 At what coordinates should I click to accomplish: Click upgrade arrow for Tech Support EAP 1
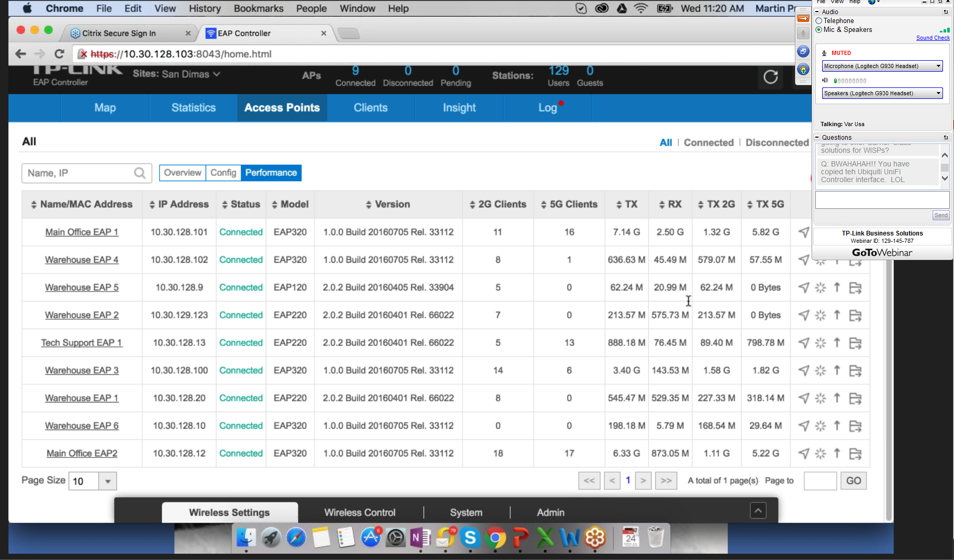click(837, 343)
